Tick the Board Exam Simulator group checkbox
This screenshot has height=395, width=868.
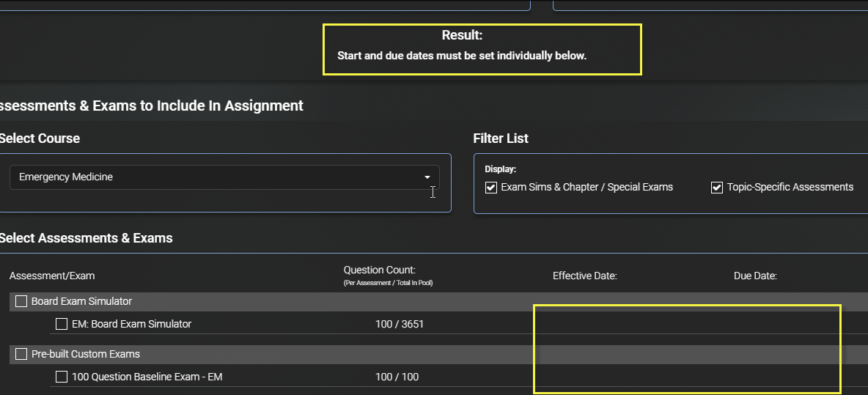[x=21, y=301]
